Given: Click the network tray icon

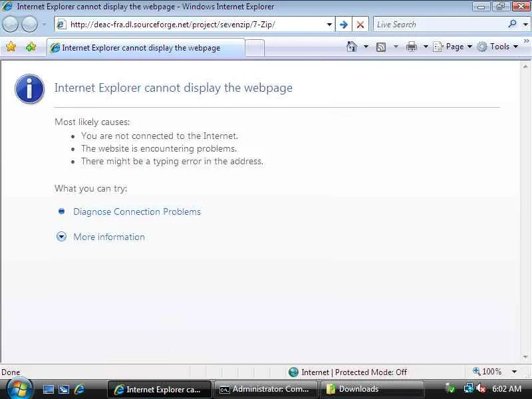Looking at the screenshot, I should 469,388.
